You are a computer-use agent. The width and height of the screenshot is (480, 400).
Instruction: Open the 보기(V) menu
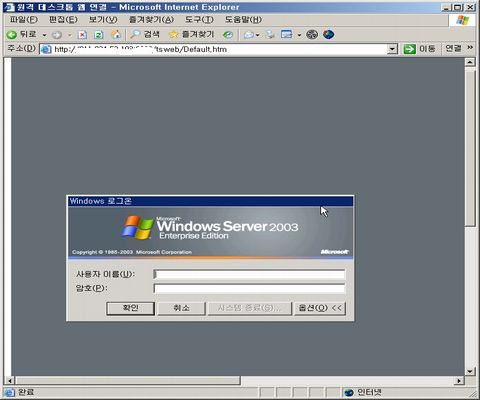click(x=103, y=20)
